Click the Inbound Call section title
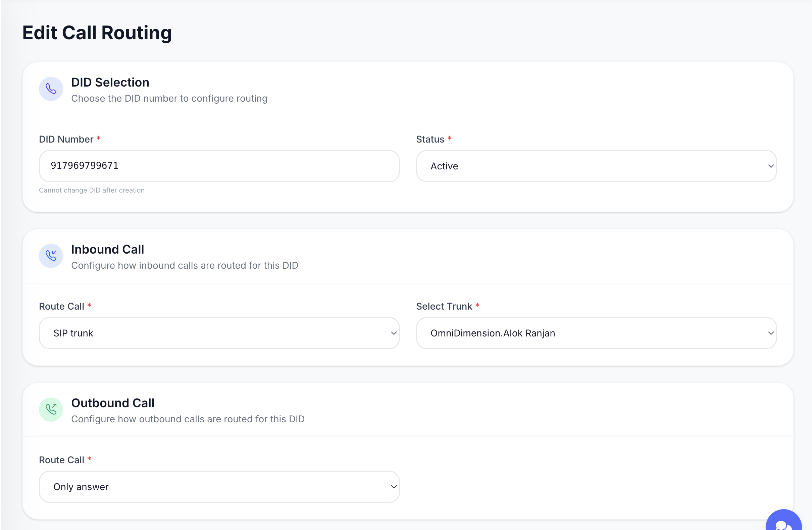Screen dimensions: 812x530 tap(107, 250)
